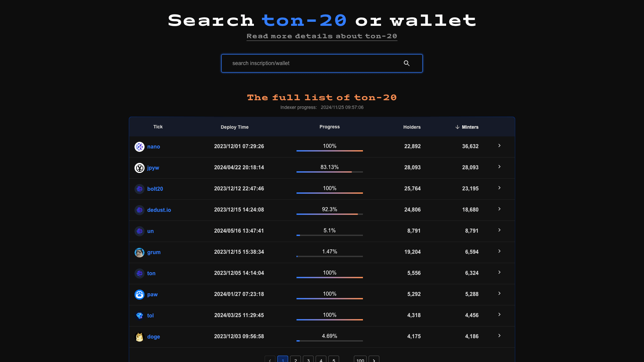
Task: Expand the dedust.io row chevron
Action: tap(499, 209)
